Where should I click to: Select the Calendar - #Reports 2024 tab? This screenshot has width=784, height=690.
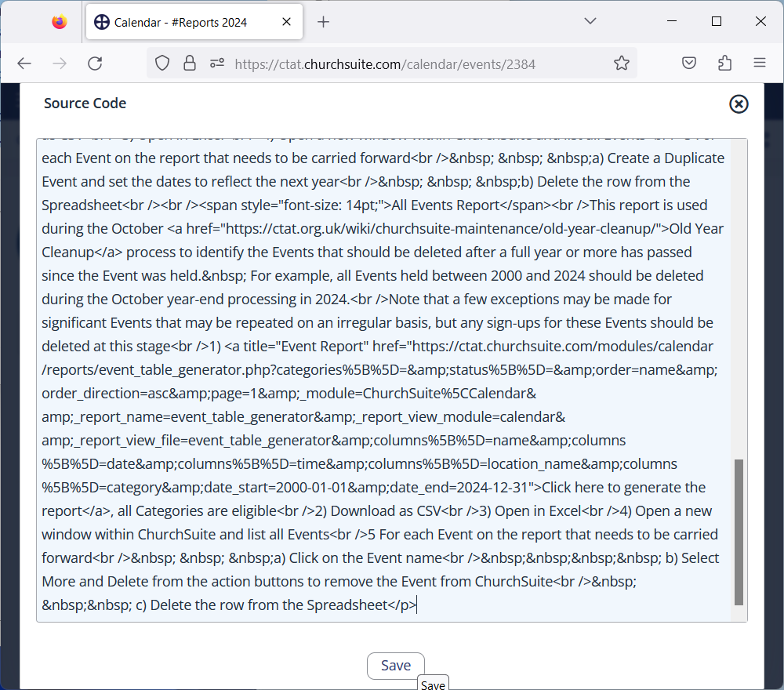point(194,22)
